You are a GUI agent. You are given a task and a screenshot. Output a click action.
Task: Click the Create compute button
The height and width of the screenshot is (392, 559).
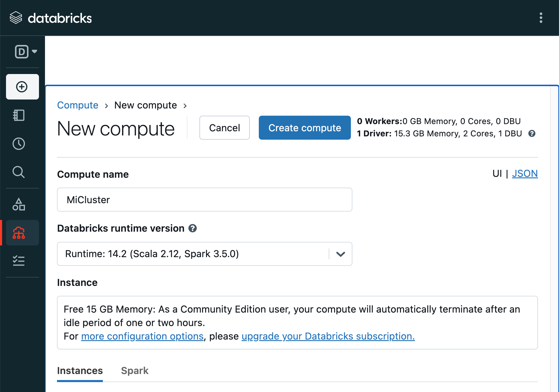(x=305, y=128)
